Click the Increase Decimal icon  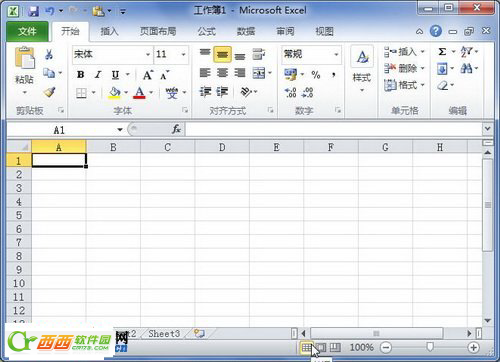[290, 92]
